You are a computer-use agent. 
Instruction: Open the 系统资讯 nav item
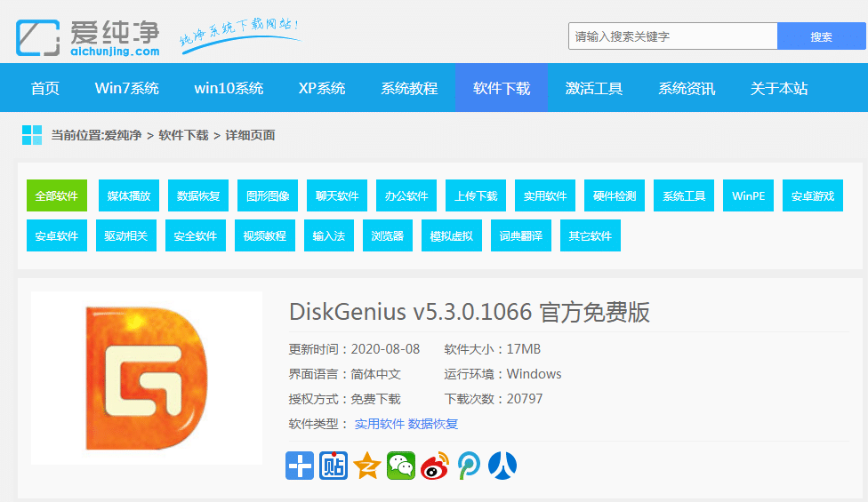(x=687, y=89)
